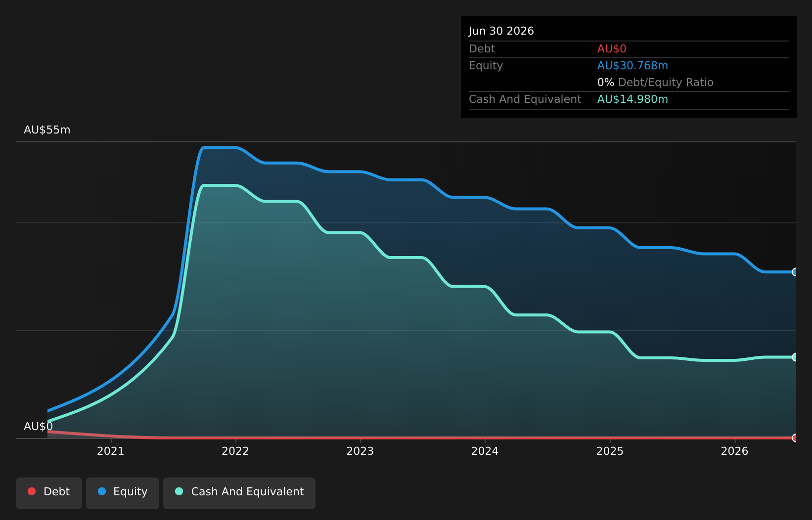Click the red AU$0 debt value
The width and height of the screenshot is (812, 520).
(612, 49)
